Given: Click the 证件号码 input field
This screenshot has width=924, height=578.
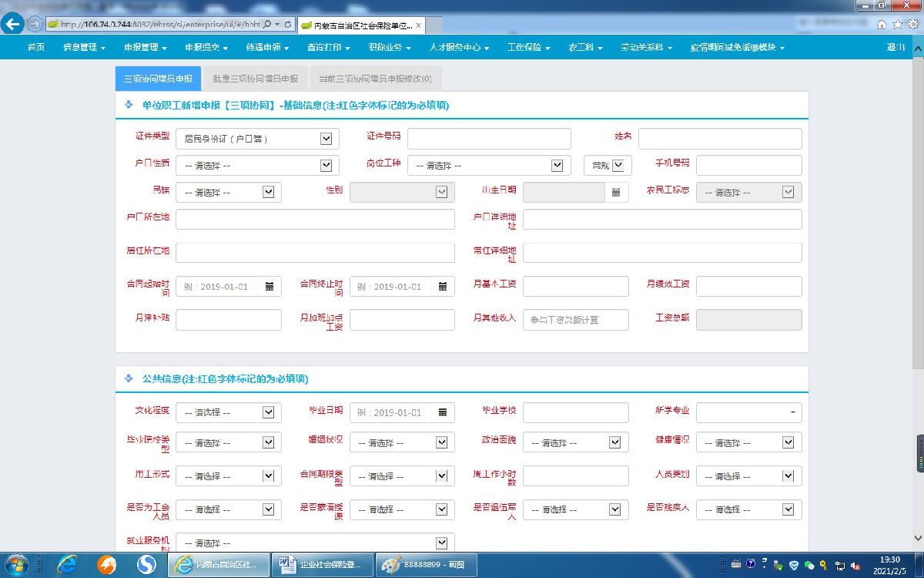Looking at the screenshot, I should pyautogui.click(x=489, y=139).
